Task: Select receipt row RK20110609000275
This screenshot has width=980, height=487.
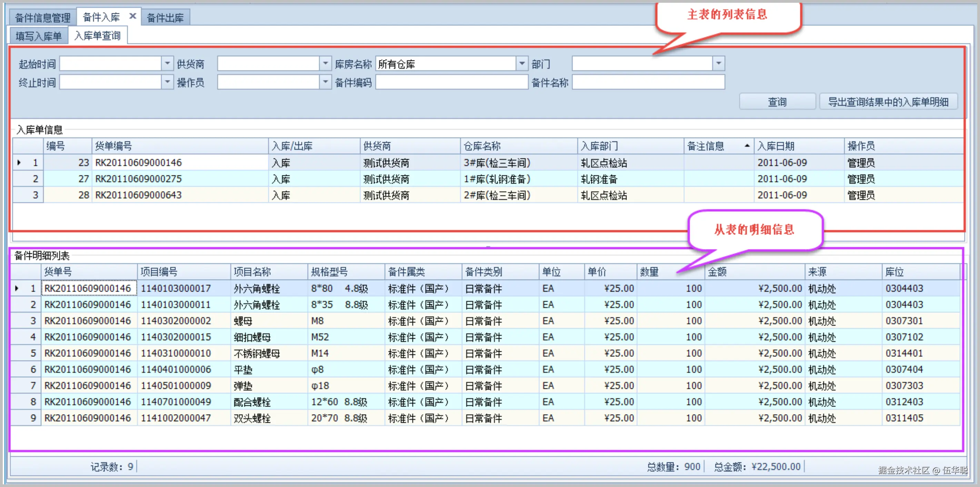Action: 139,179
